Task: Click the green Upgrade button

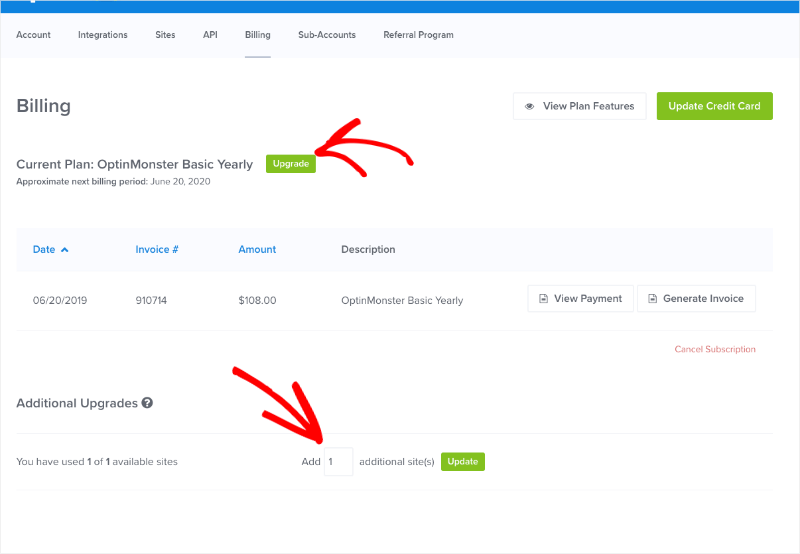Action: point(291,164)
